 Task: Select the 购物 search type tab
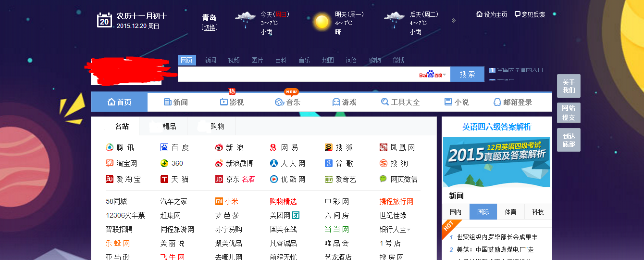coord(375,60)
